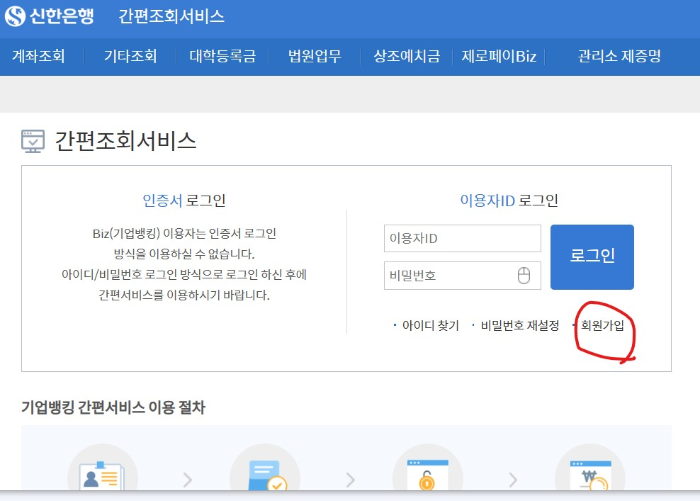700x501 pixels.
Task: Click the 회원가입 link
Action: [x=602, y=326]
